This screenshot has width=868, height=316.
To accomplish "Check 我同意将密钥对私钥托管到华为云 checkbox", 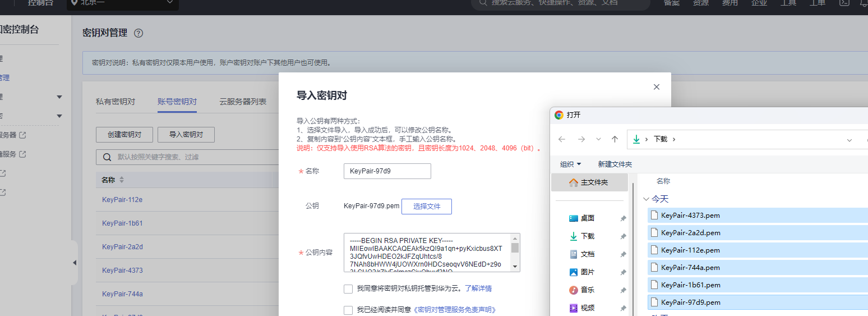I will pyautogui.click(x=348, y=289).
